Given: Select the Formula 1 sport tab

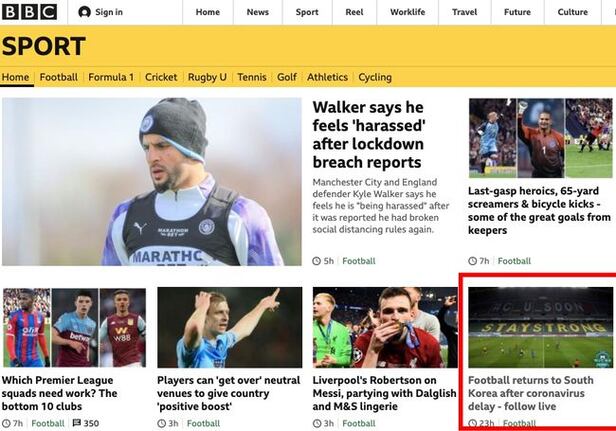Looking at the screenshot, I should (x=111, y=77).
